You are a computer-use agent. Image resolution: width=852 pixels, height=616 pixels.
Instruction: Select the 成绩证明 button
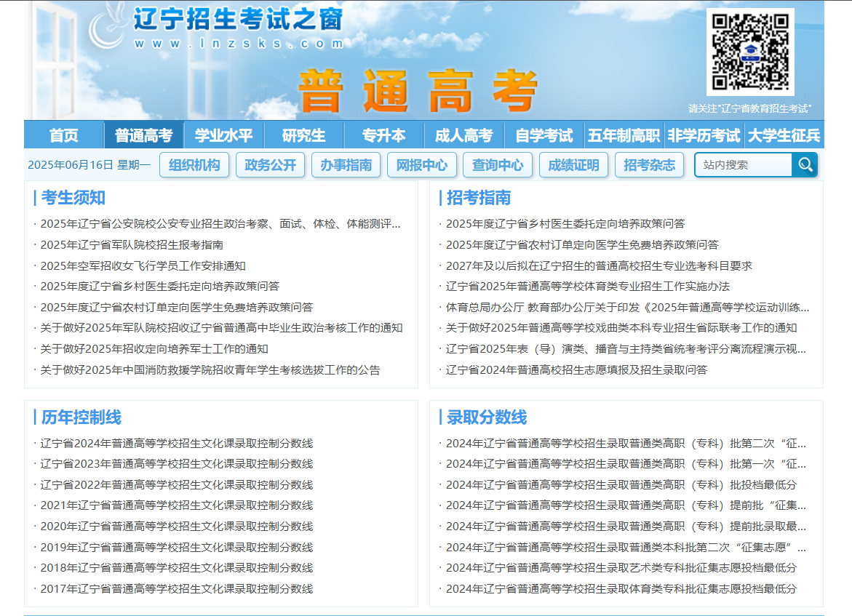pos(573,165)
